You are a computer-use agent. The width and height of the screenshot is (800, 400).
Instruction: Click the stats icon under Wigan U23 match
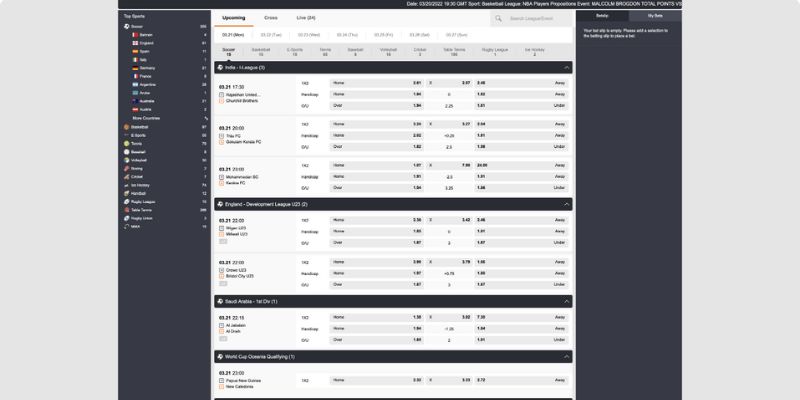click(x=223, y=241)
